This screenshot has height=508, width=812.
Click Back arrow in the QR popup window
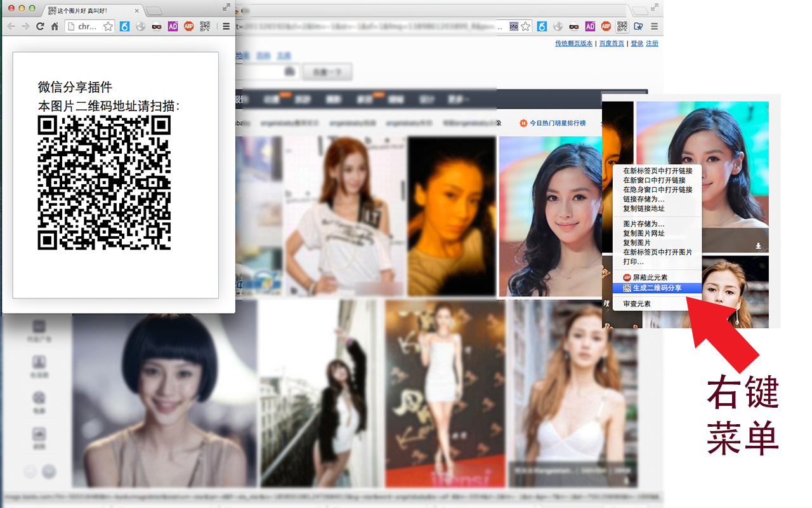point(11,27)
